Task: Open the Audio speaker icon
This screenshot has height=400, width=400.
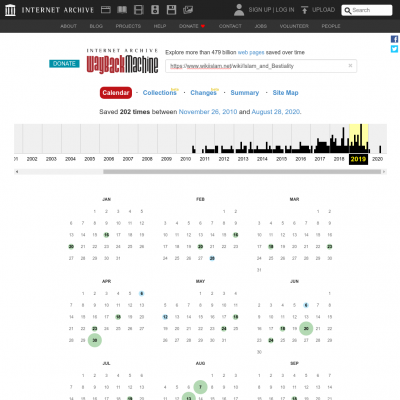Action: [155, 10]
